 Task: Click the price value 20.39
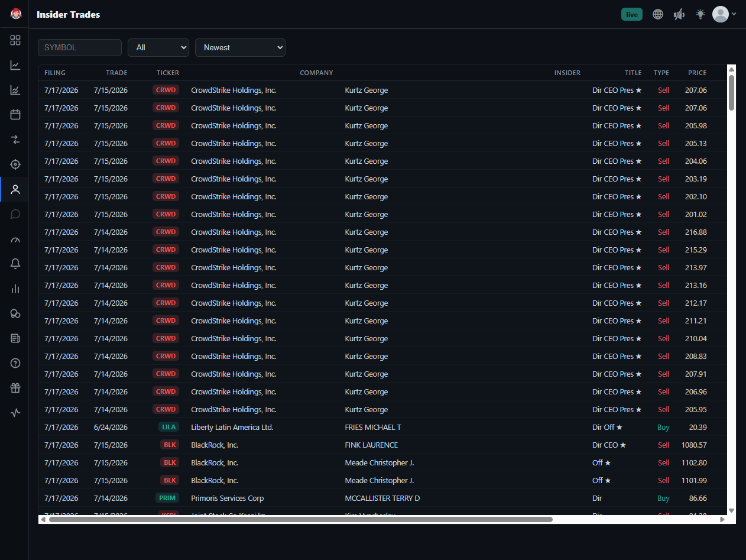point(698,427)
